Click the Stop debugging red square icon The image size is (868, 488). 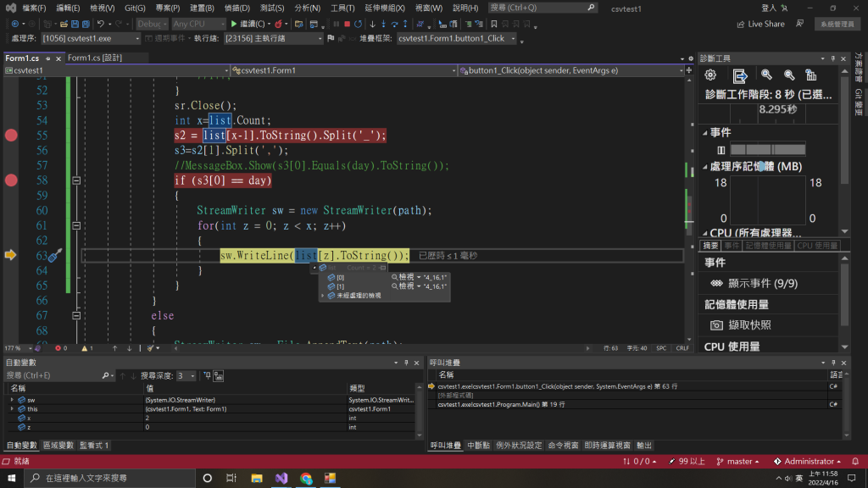click(x=347, y=25)
